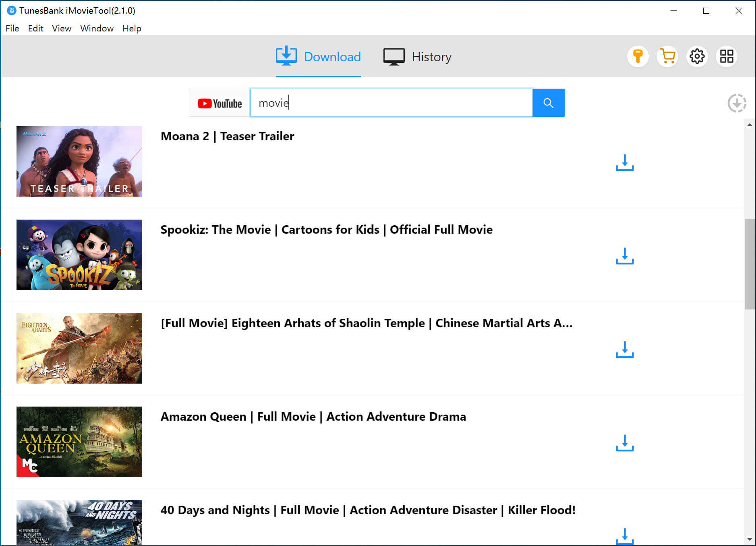Open settings via the gear icon
Viewport: 756px width, 546px height.
tap(697, 56)
